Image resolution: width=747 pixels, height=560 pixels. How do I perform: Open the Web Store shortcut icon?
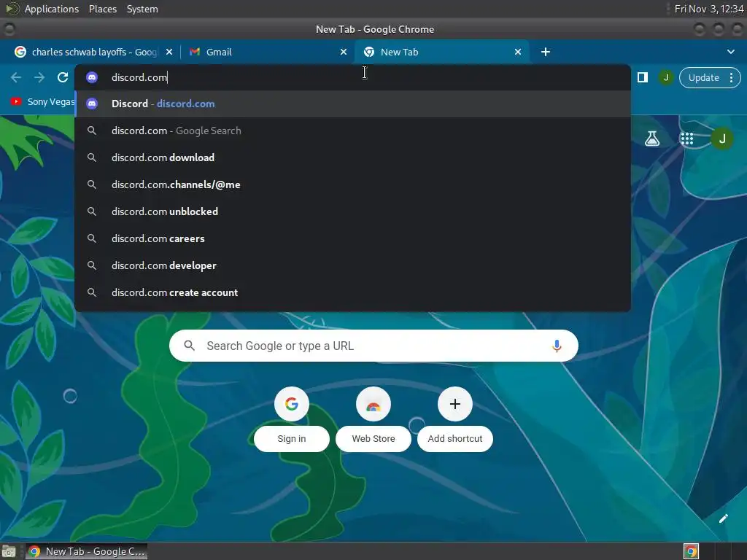[373, 404]
